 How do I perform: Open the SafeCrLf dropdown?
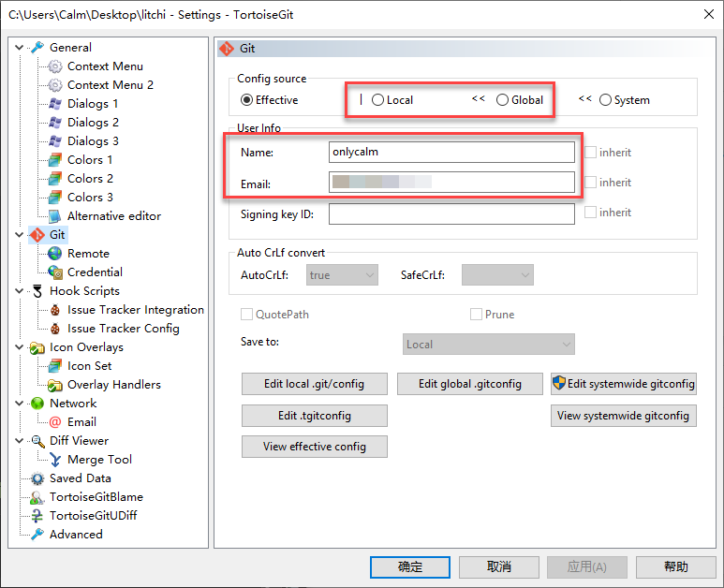coord(497,275)
